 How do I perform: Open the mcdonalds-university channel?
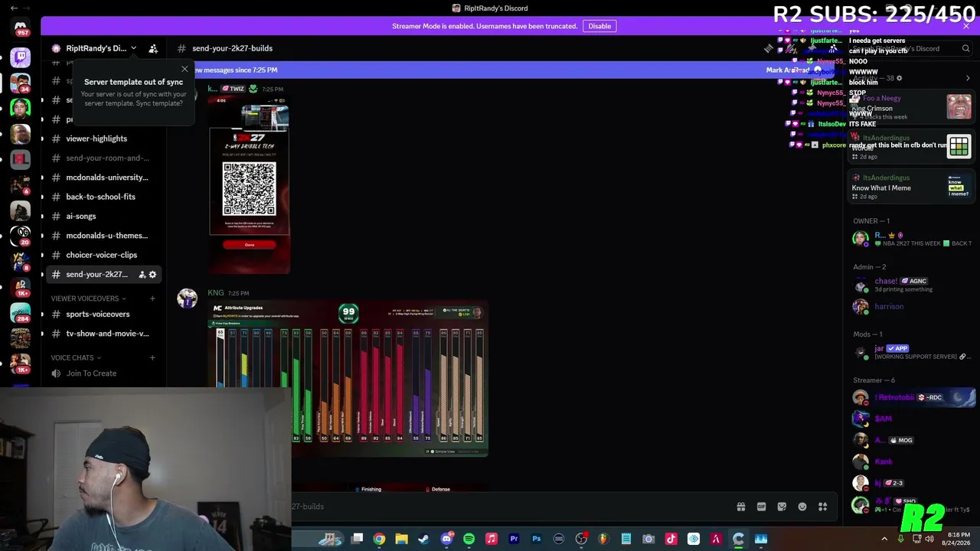pos(103,178)
